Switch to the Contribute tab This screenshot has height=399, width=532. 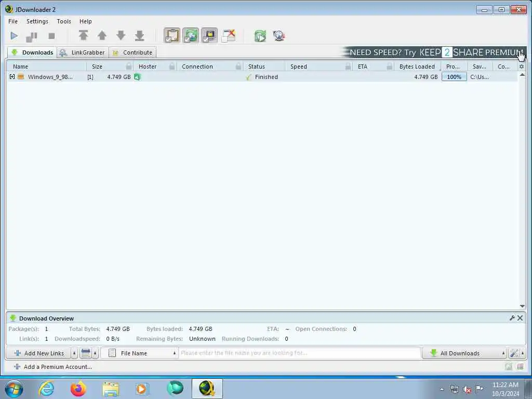[x=132, y=52]
